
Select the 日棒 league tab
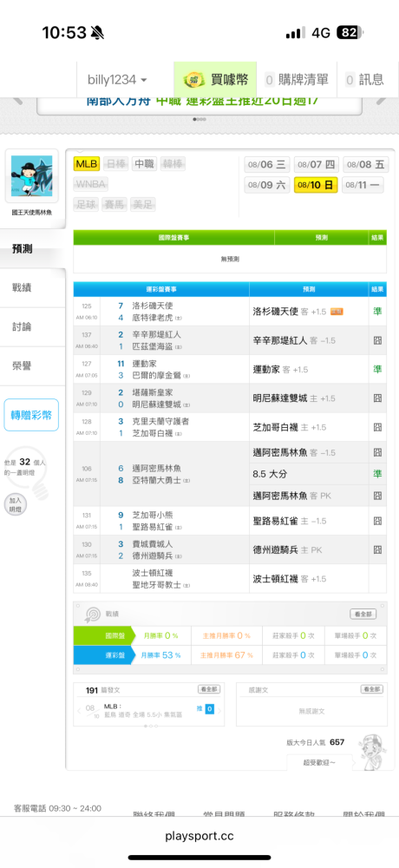[115, 164]
